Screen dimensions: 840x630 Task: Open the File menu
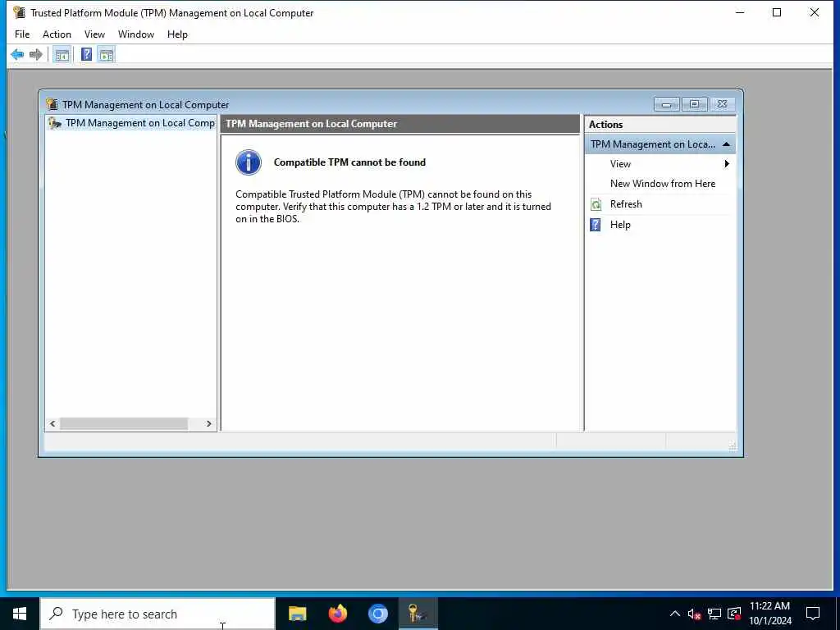point(22,34)
